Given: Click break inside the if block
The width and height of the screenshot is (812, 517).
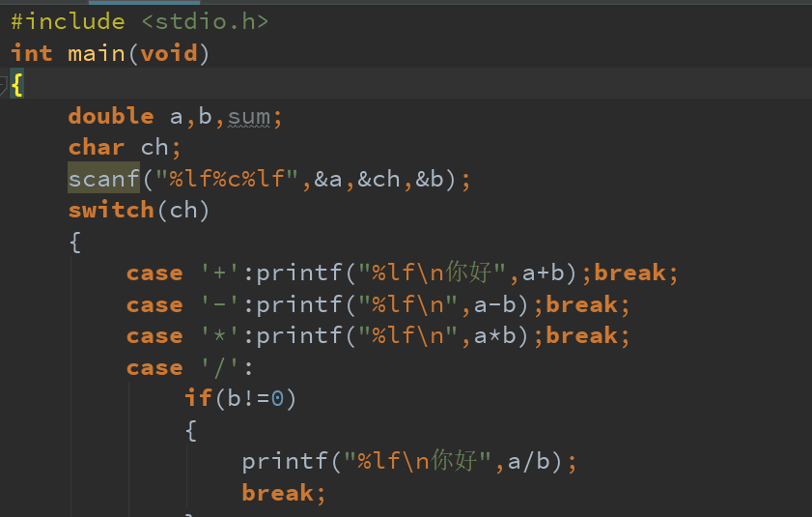Looking at the screenshot, I should 278,493.
